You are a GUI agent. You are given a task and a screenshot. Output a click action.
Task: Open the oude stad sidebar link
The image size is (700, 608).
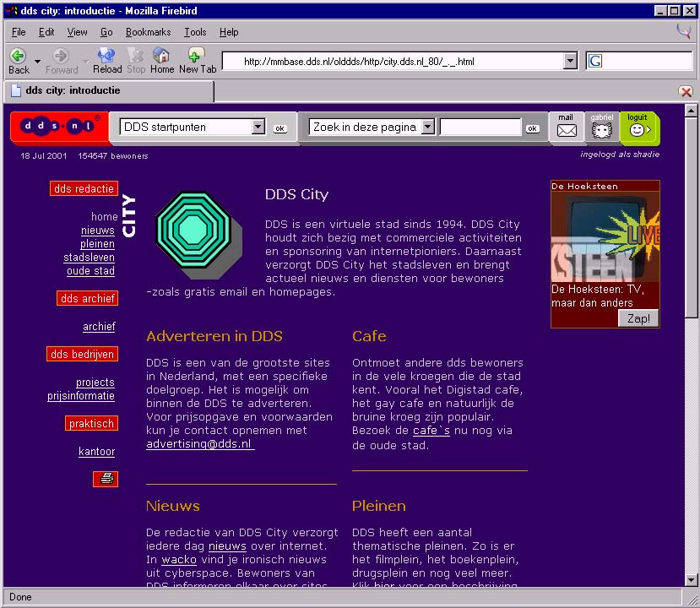tap(90, 270)
